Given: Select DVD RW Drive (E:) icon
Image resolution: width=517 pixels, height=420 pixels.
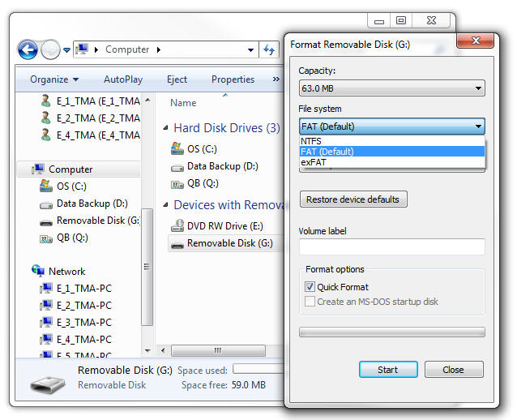Looking at the screenshot, I should point(177,225).
